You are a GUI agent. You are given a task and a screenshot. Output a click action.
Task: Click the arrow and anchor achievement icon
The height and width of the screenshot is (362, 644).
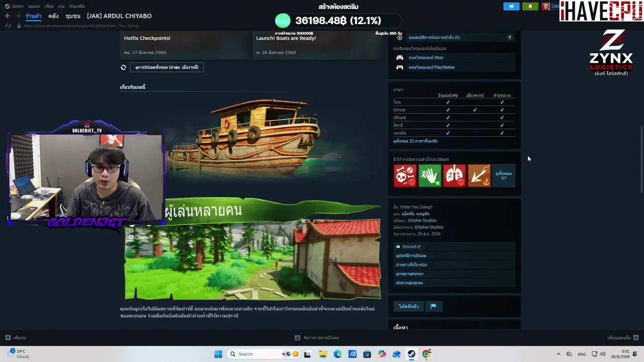click(479, 175)
